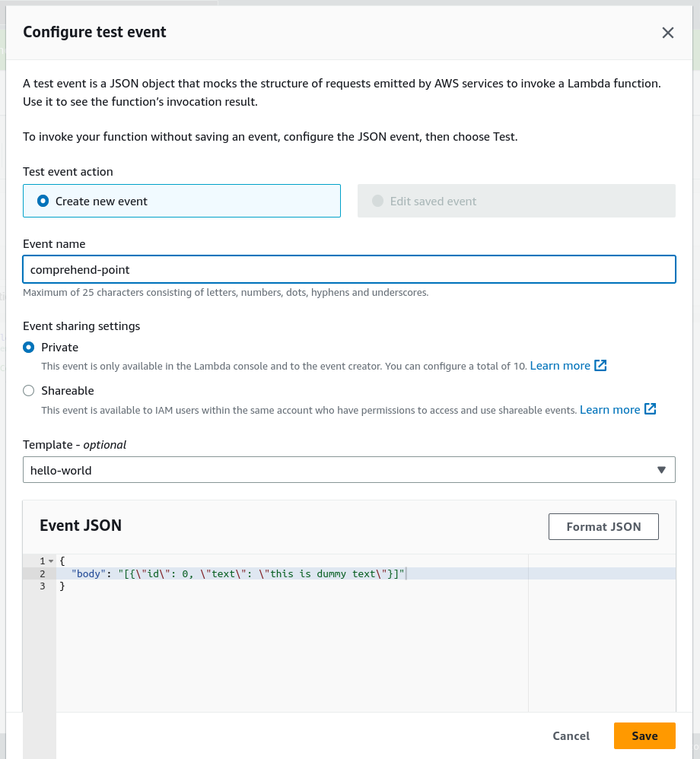Collapse the JSON fold arrow on line 1
The height and width of the screenshot is (759, 700).
[x=51, y=561]
